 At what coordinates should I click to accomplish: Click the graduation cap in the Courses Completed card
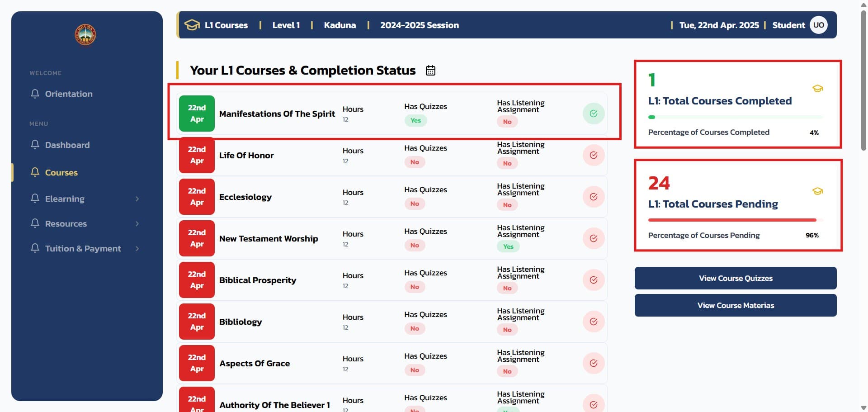[x=817, y=89]
